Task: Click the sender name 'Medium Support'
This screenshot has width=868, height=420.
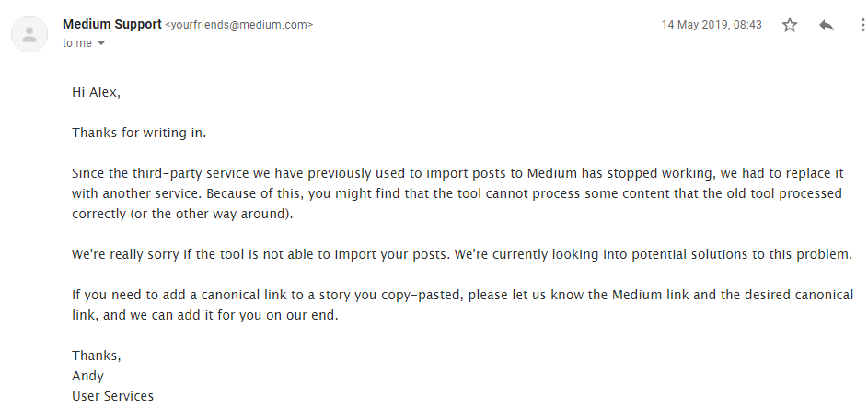Action: click(111, 24)
